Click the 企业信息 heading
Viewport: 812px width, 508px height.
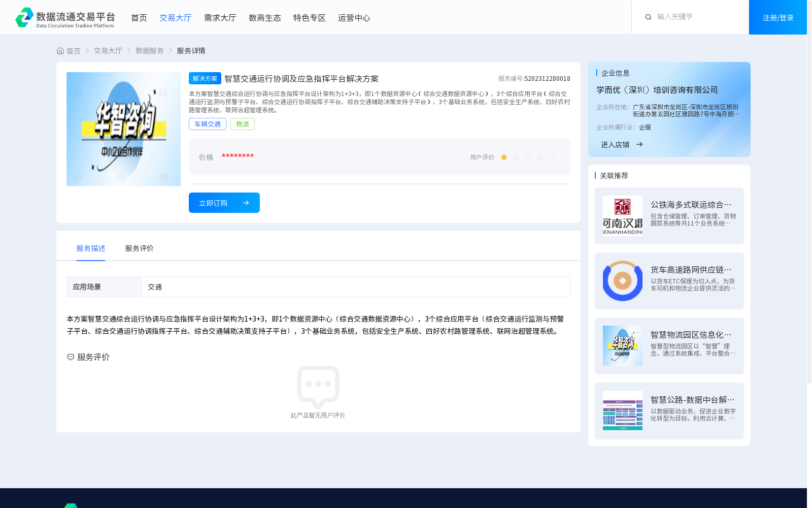616,73
